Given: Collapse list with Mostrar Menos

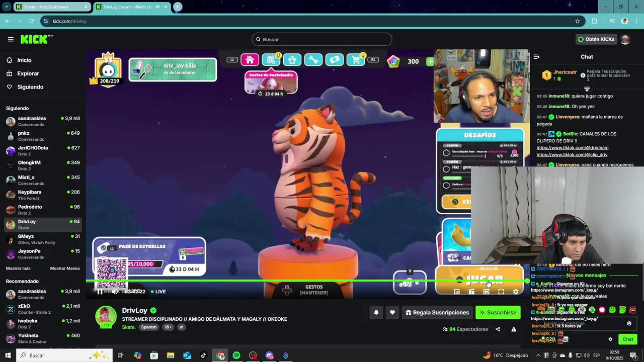Looking at the screenshot, I should 65,268.
